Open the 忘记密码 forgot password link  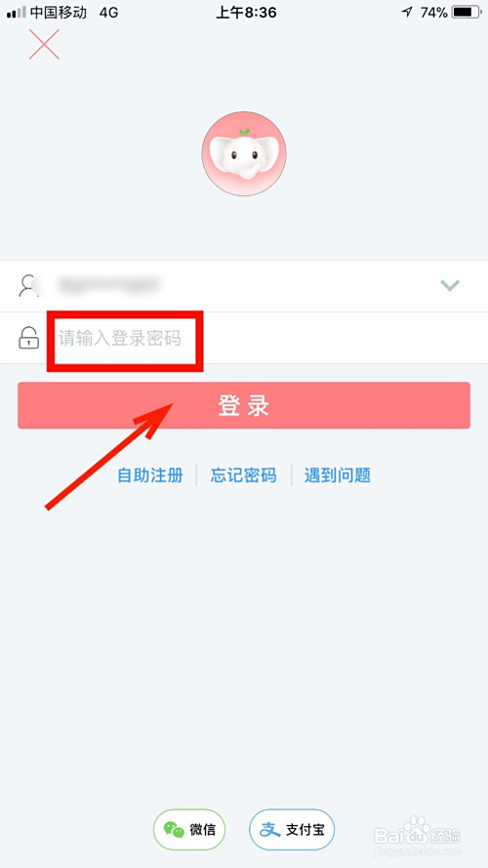243,475
